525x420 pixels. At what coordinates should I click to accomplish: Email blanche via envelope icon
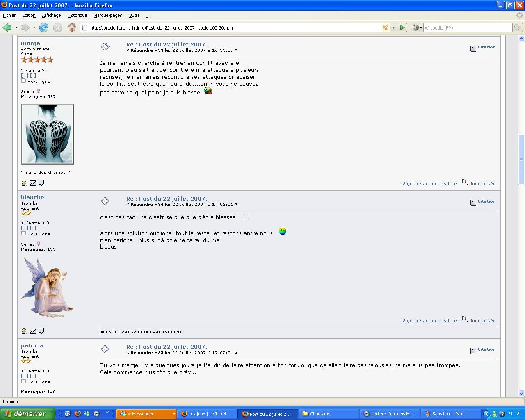click(33, 331)
